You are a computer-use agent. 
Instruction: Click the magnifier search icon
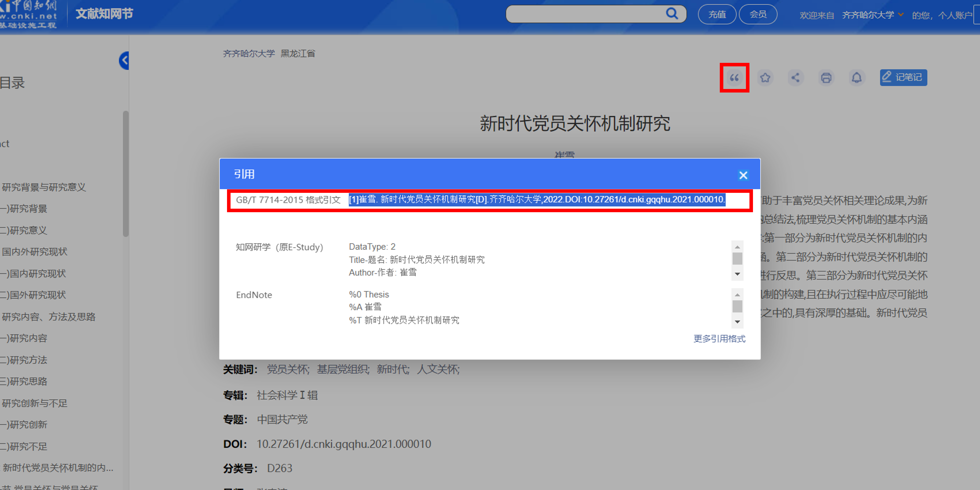672,14
